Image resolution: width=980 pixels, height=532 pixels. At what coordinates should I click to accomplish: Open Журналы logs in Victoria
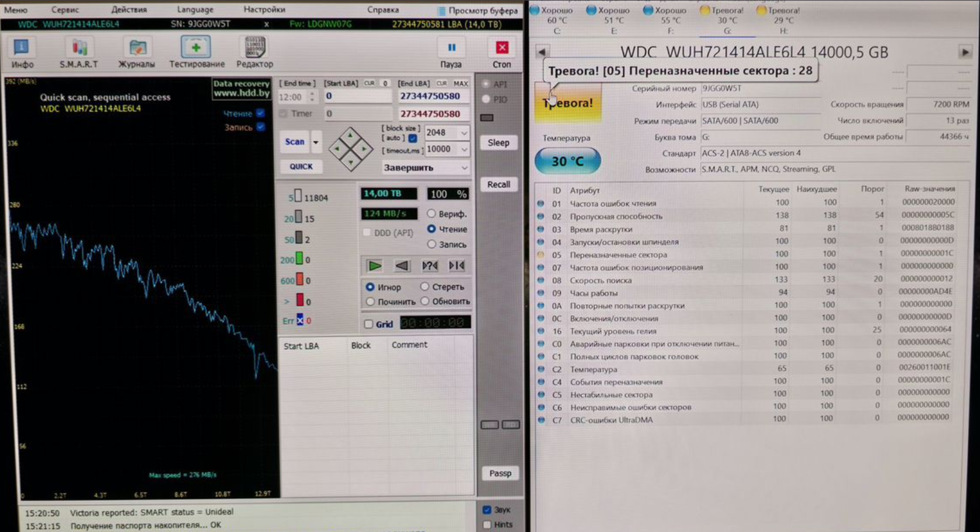coord(137,52)
